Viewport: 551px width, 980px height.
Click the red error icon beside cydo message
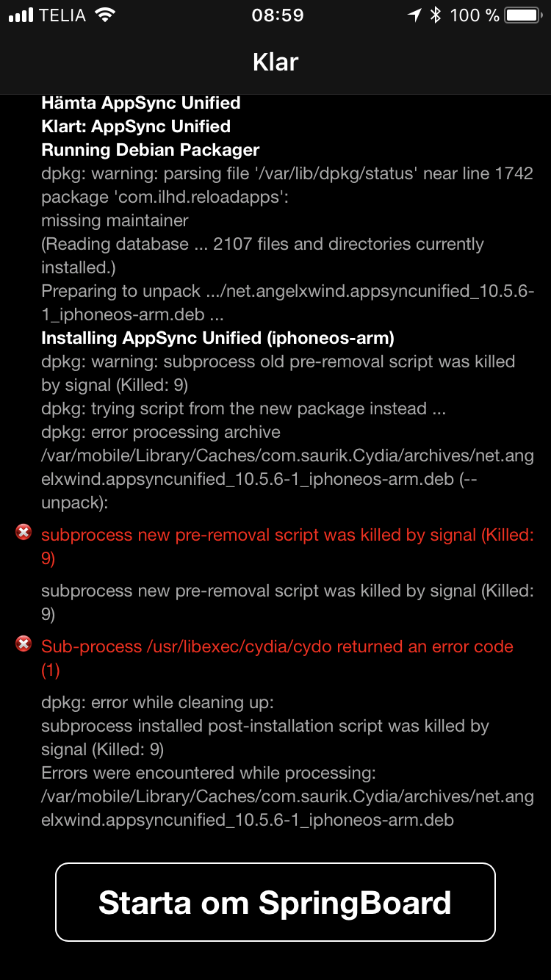[x=24, y=644]
